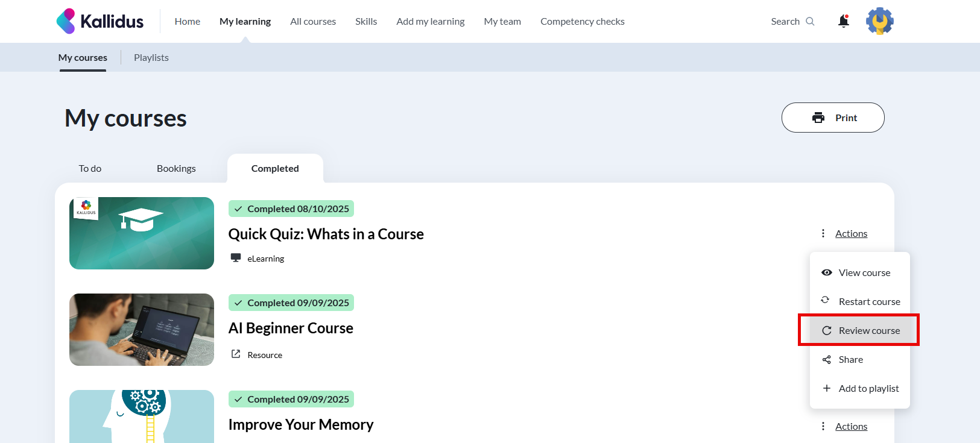Image resolution: width=980 pixels, height=443 pixels.
Task: Click the Kallidus logo
Action: click(100, 21)
